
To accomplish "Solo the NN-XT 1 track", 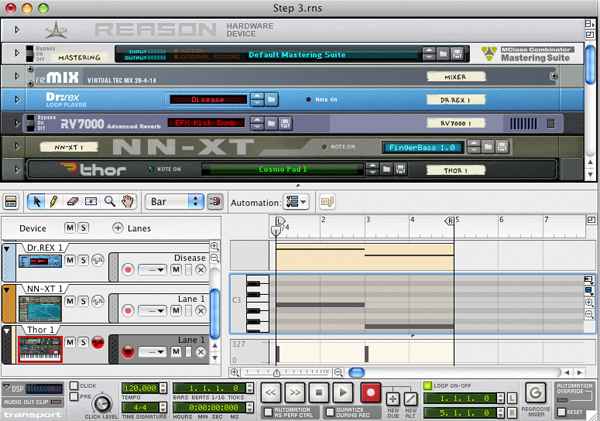I will point(83,301).
